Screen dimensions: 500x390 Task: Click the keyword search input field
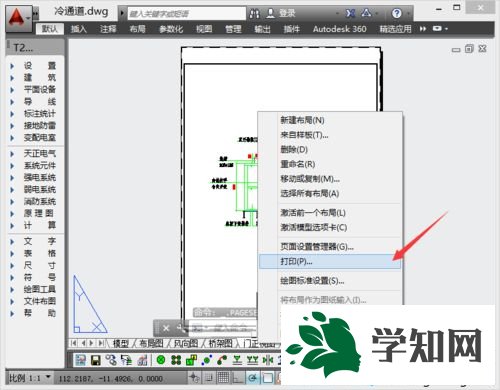[187, 14]
